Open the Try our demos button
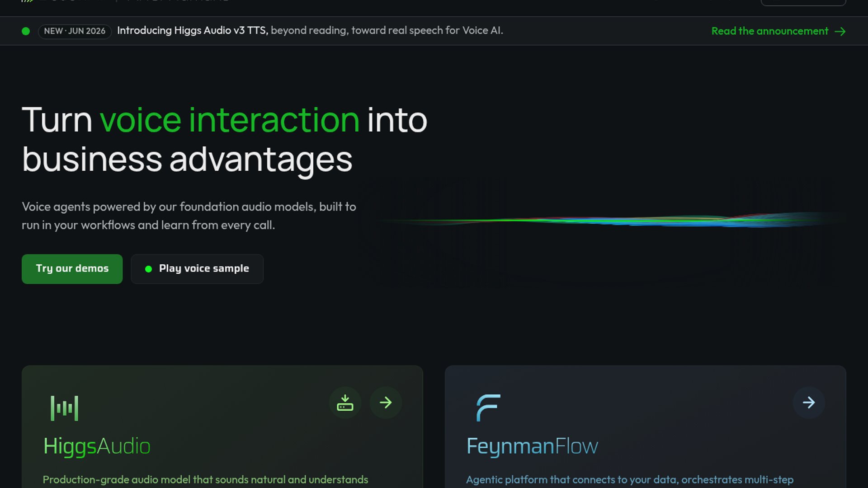Image resolution: width=868 pixels, height=488 pixels. point(72,269)
